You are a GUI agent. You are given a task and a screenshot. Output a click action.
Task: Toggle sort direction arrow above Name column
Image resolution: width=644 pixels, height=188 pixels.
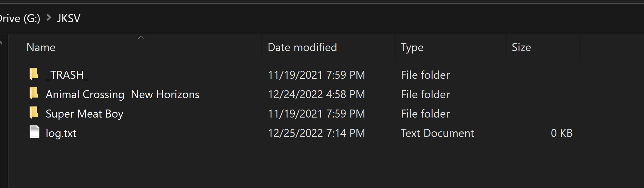pyautogui.click(x=142, y=38)
